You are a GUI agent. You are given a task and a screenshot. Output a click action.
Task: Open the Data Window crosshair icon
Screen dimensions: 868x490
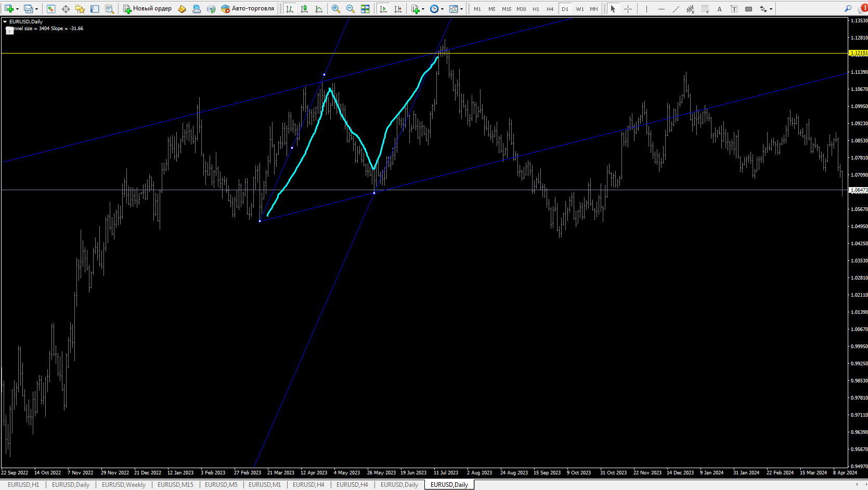(66, 9)
